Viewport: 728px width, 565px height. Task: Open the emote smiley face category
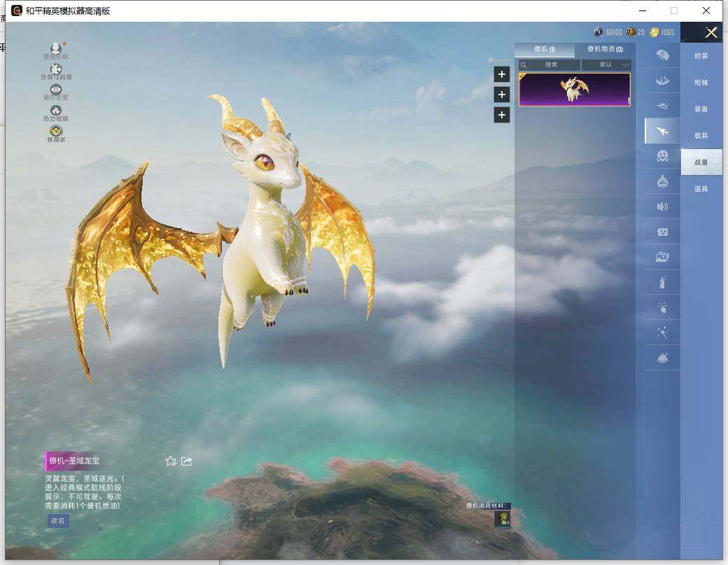(662, 156)
